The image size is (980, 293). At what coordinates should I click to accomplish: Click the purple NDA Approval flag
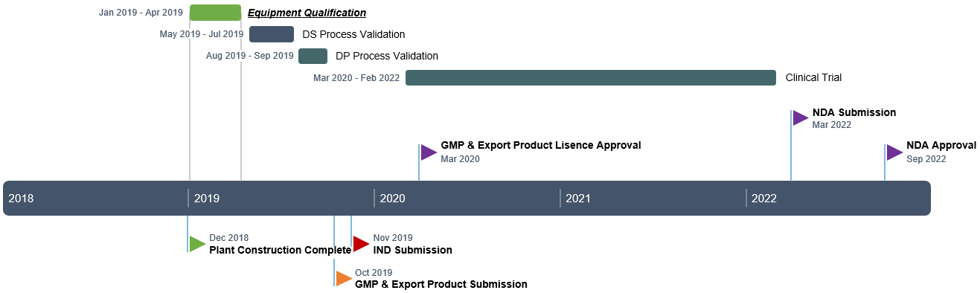coord(894,152)
